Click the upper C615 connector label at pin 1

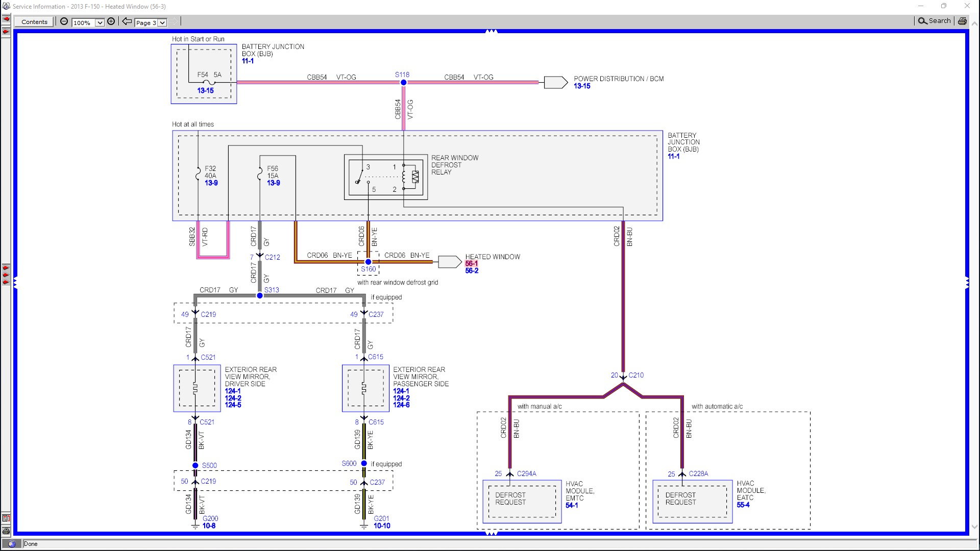(x=376, y=357)
